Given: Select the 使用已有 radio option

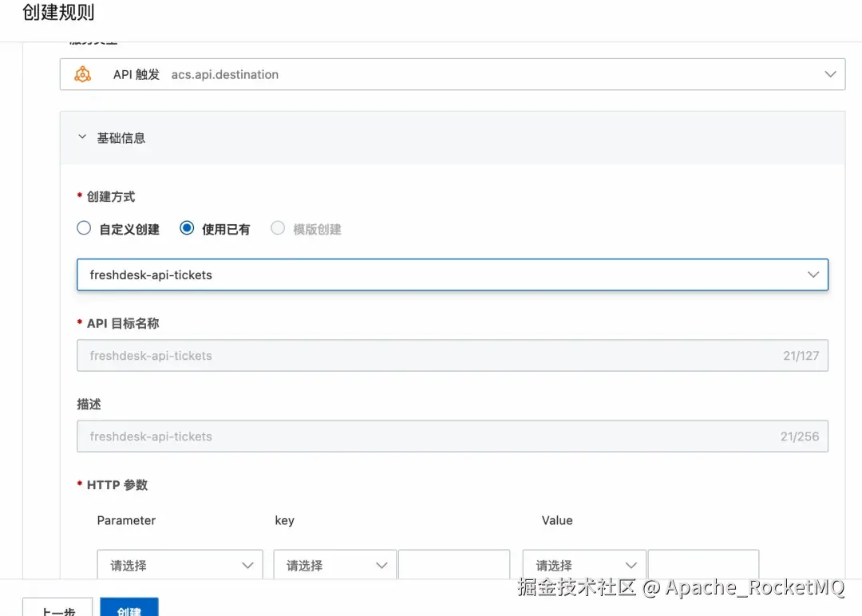Looking at the screenshot, I should [x=187, y=228].
